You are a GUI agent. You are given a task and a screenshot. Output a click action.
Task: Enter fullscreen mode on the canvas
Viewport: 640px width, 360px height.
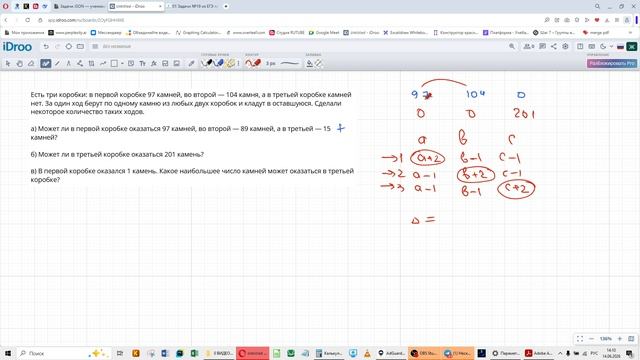coord(580,339)
